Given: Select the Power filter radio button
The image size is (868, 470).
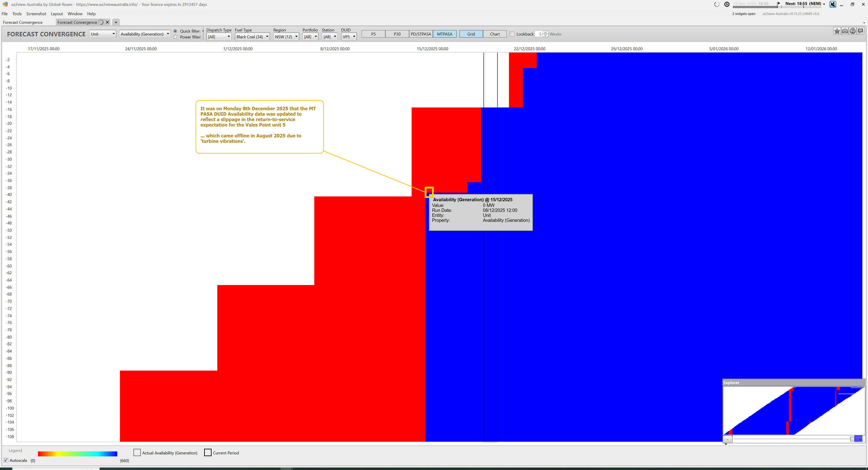Looking at the screenshot, I should pyautogui.click(x=175, y=37).
